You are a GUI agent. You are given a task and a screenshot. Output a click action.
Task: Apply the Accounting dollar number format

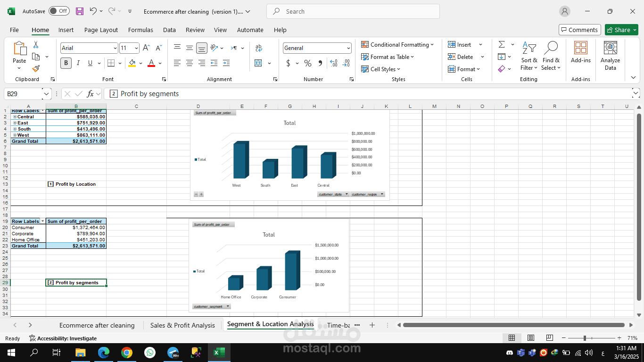(x=288, y=63)
